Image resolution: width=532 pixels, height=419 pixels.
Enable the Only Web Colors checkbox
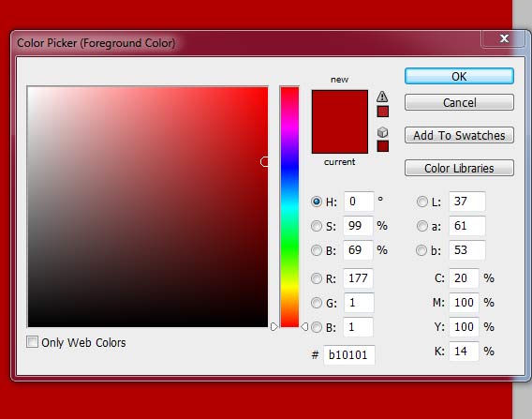[x=32, y=341]
